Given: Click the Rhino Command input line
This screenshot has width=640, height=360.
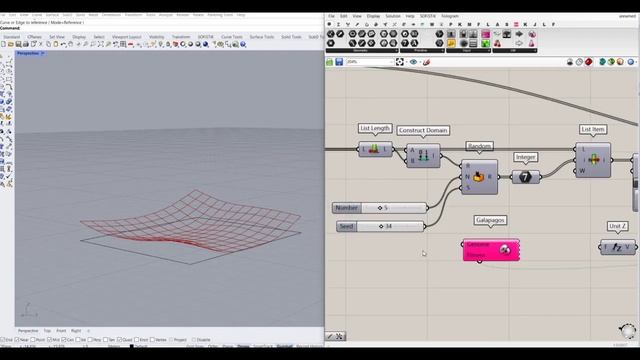Looking at the screenshot, I should [163, 28].
